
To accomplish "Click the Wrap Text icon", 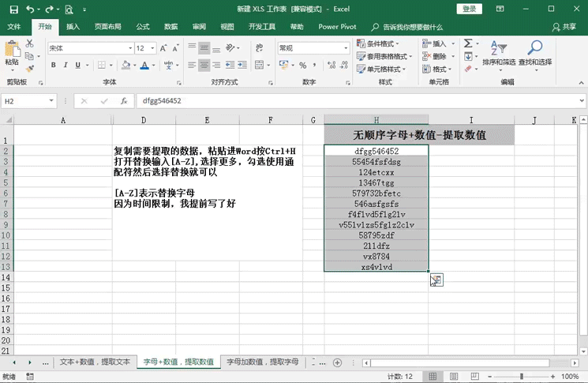I will [259, 47].
